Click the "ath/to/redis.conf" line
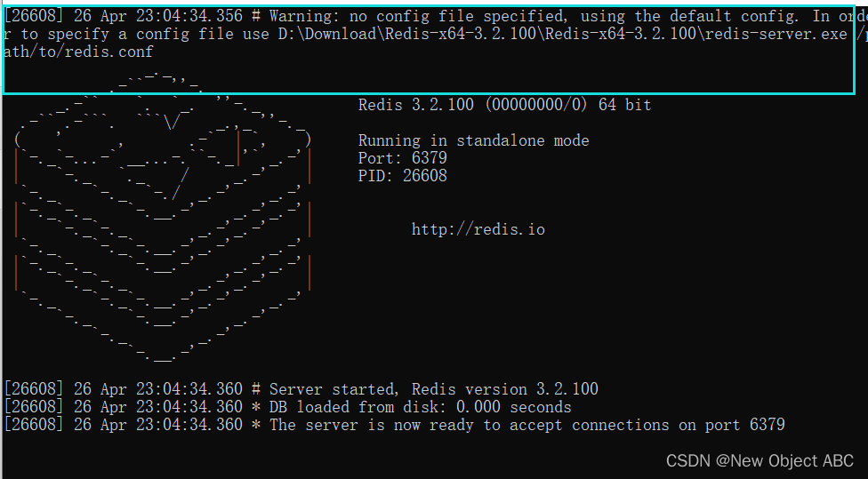Screen dimensions: 868x479 (x=78, y=52)
